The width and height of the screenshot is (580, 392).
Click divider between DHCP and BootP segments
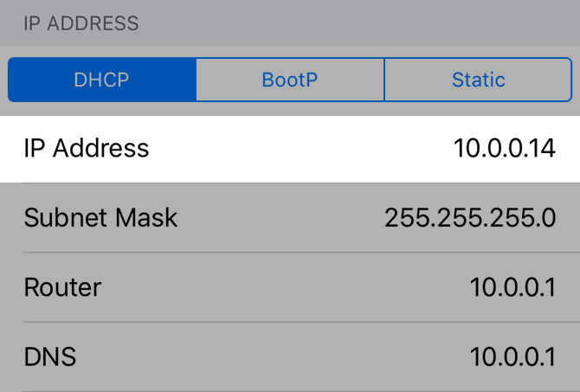tap(197, 80)
